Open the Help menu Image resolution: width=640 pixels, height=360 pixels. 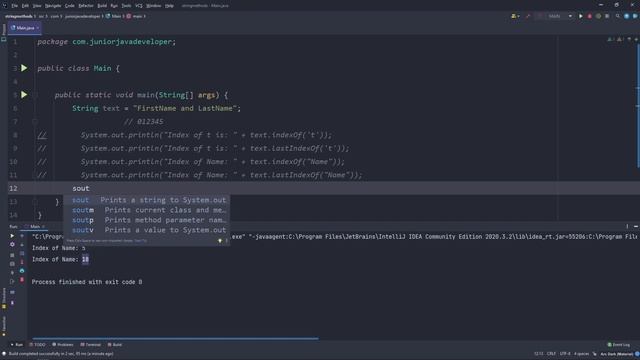[169, 6]
